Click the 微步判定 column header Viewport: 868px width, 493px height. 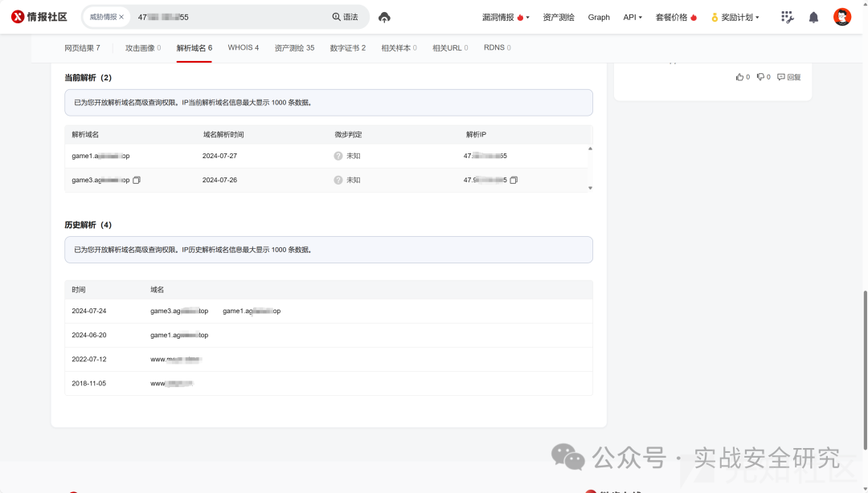[348, 134]
